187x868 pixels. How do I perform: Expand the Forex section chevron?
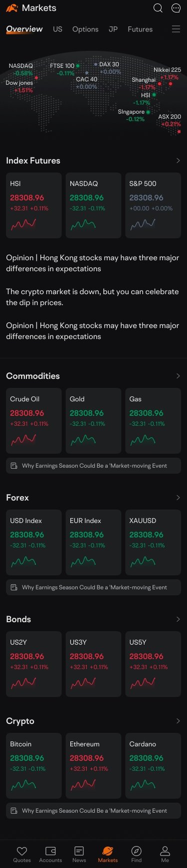tap(178, 498)
